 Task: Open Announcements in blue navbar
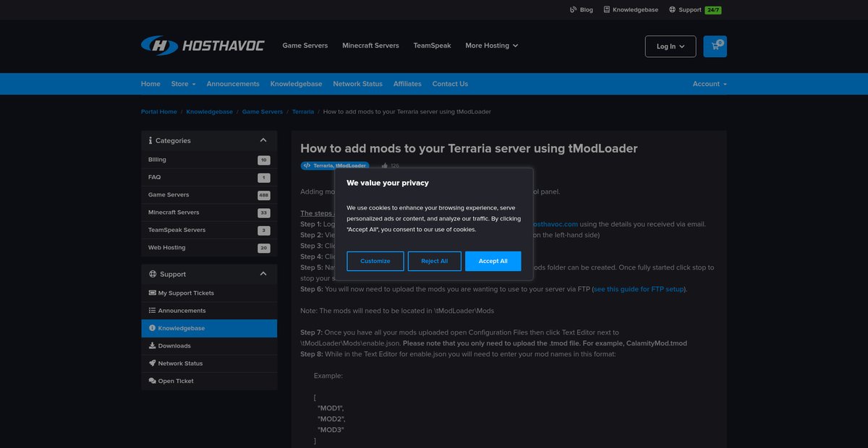(233, 84)
